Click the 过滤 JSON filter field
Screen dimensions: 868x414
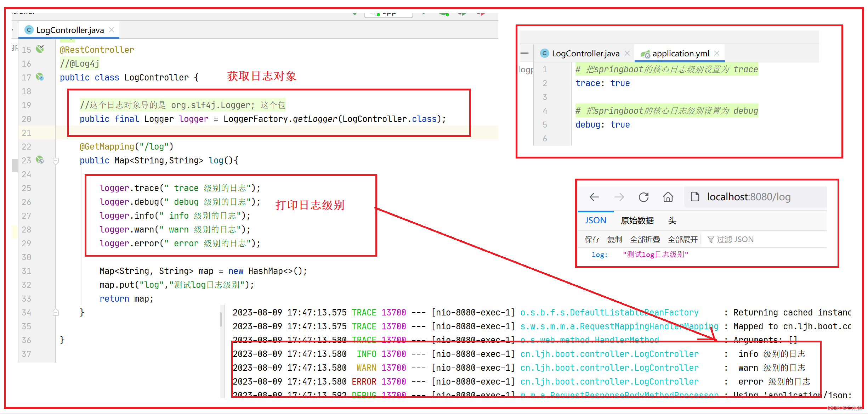(735, 240)
